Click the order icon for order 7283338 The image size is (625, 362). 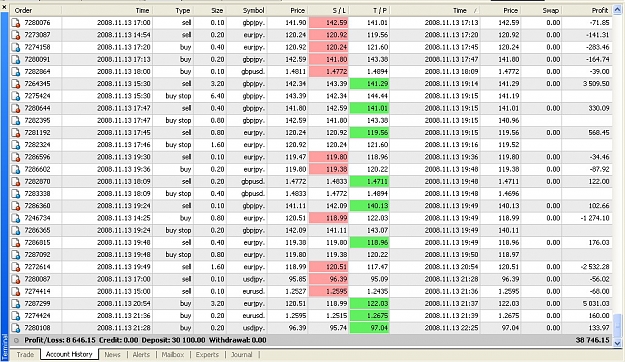click(16, 194)
